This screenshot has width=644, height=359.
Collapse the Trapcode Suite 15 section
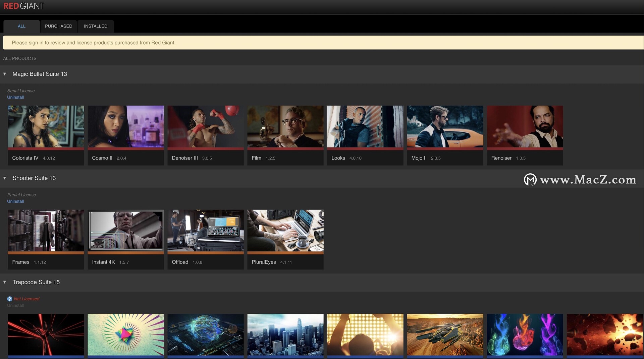click(5, 282)
